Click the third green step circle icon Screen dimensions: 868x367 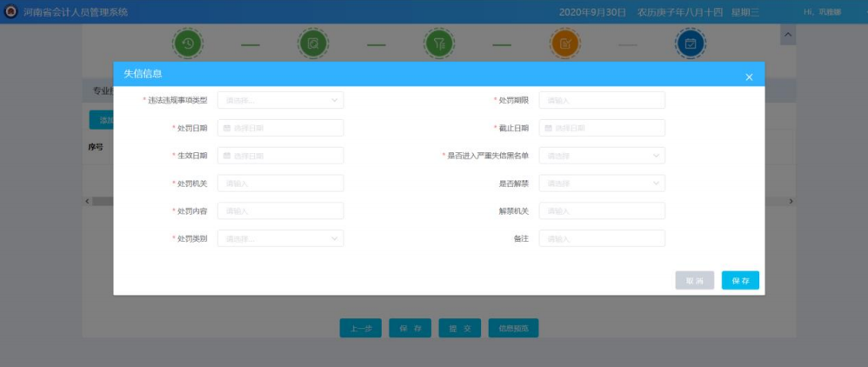[438, 43]
